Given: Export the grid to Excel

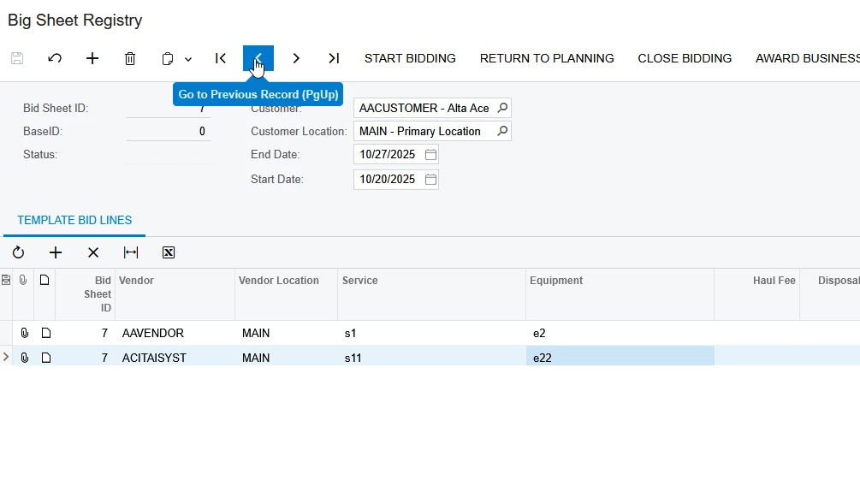Looking at the screenshot, I should coord(169,252).
